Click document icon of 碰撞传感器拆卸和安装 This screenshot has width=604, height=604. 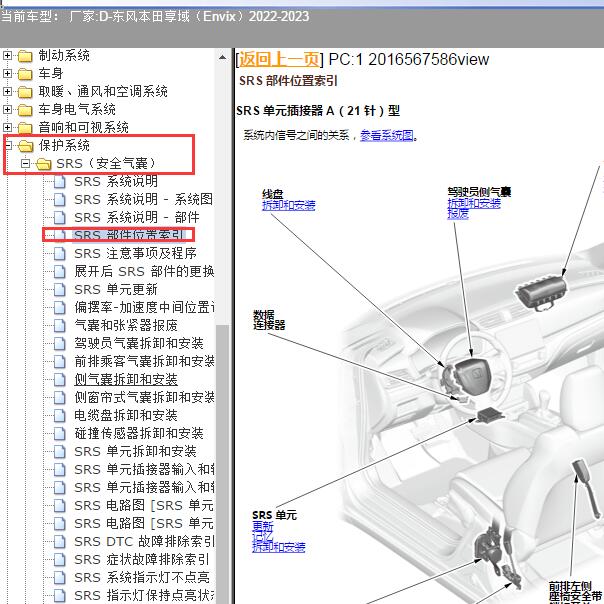60,433
